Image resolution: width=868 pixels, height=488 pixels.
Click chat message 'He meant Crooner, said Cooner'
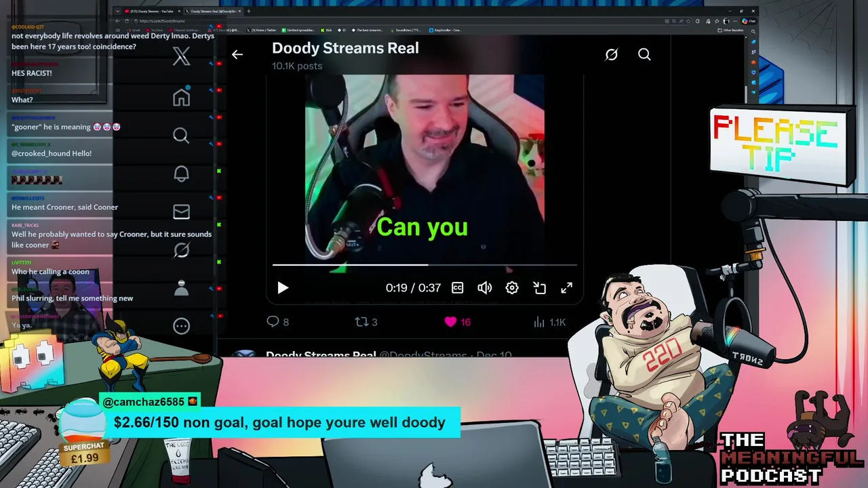coord(65,207)
